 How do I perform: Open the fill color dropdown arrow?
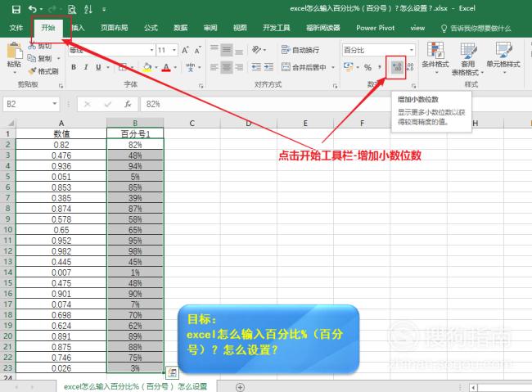[156, 67]
